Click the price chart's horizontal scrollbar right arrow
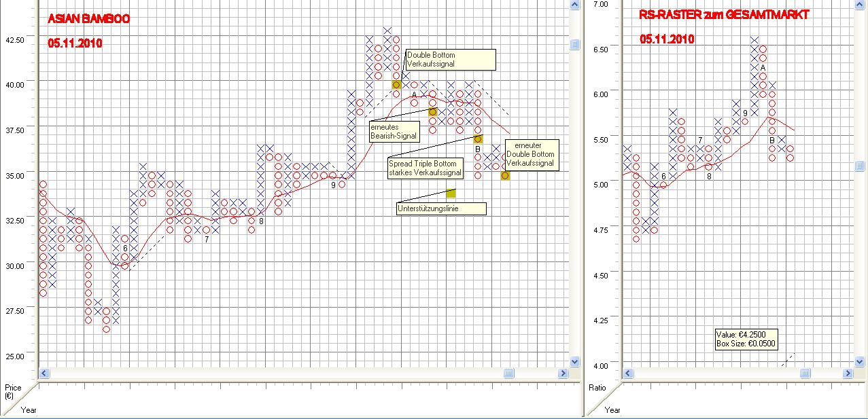This screenshot has height=419, width=868. pyautogui.click(x=563, y=374)
